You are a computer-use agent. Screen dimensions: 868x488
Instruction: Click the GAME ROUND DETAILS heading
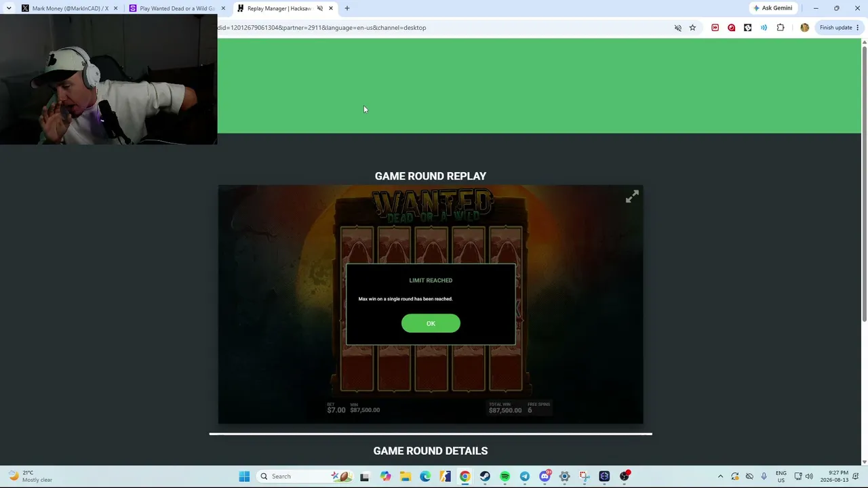431,451
